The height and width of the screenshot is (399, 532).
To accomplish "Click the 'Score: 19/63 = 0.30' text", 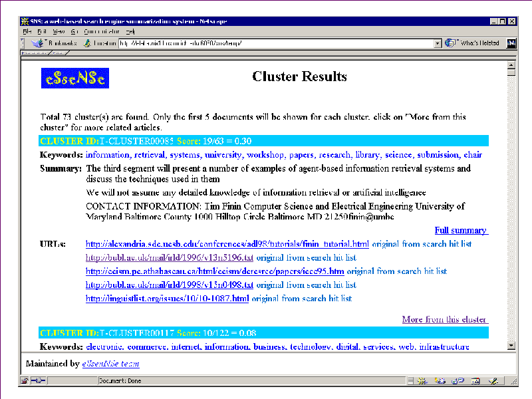I will pyautogui.click(x=214, y=141).
